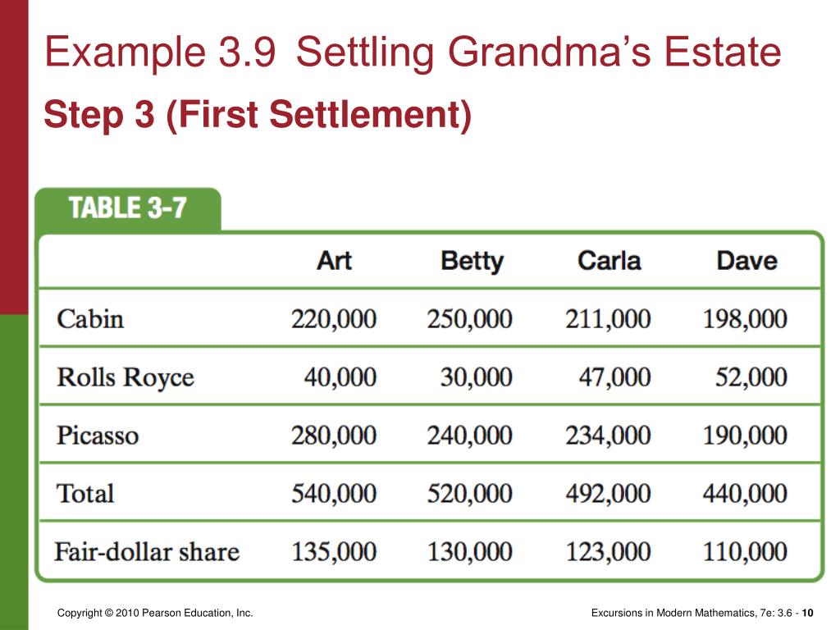The image size is (840, 630).
Task: Click the slide title Settling Grandma's Estate
Action: (538, 52)
